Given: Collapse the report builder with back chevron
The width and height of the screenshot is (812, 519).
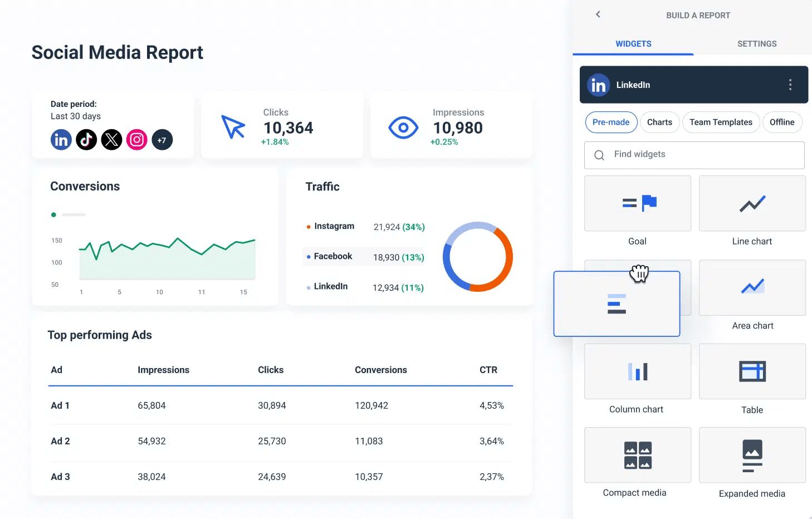Looking at the screenshot, I should 598,15.
